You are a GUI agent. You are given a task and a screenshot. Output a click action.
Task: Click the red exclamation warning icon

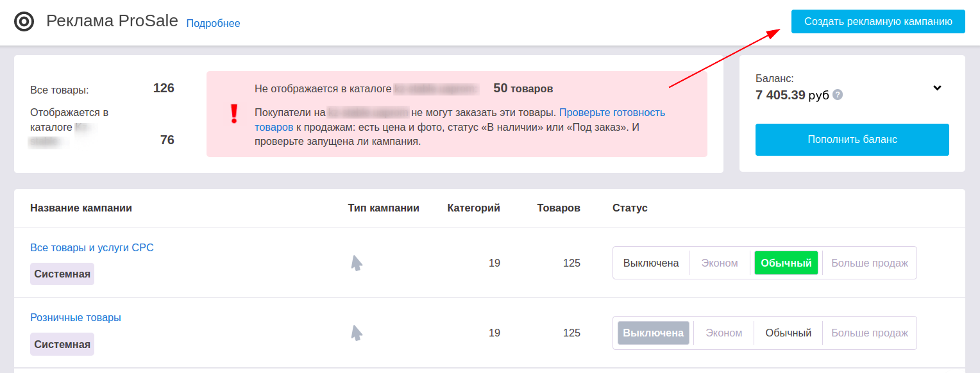point(234,113)
